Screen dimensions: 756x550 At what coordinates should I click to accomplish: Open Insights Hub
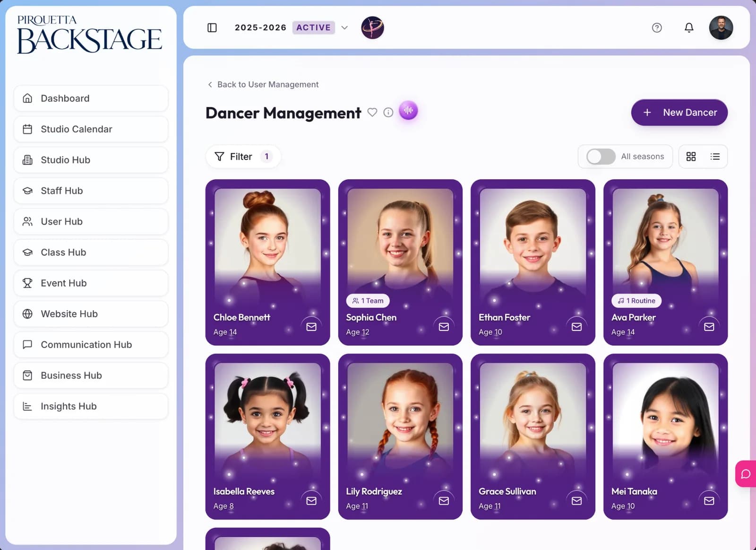tap(91, 406)
